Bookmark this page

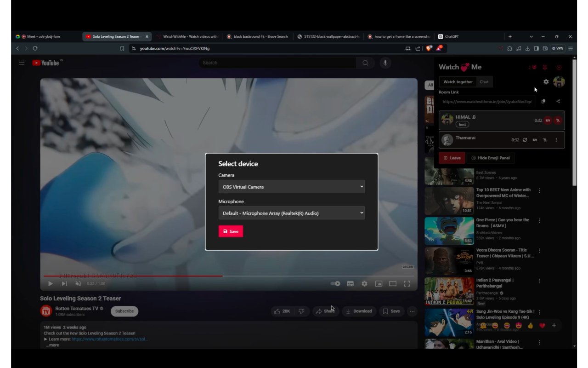coord(122,48)
